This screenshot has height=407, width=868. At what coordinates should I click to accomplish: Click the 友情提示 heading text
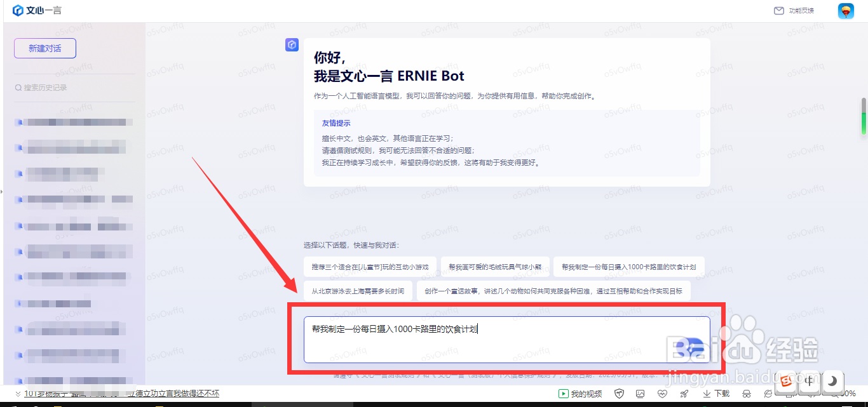(336, 123)
